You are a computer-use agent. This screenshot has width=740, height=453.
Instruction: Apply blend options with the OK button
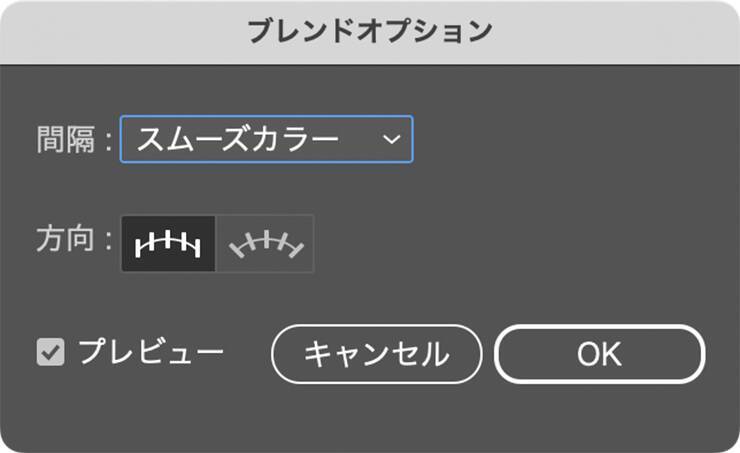(x=599, y=354)
